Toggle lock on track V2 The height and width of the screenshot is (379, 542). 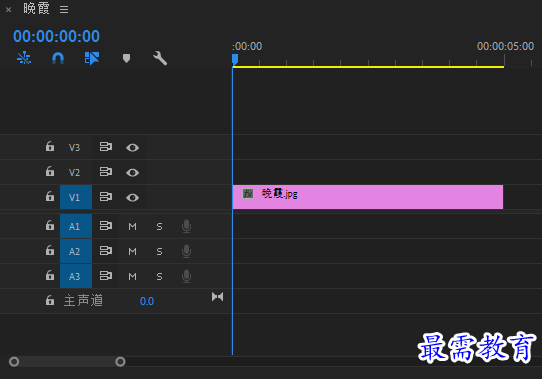[50, 172]
